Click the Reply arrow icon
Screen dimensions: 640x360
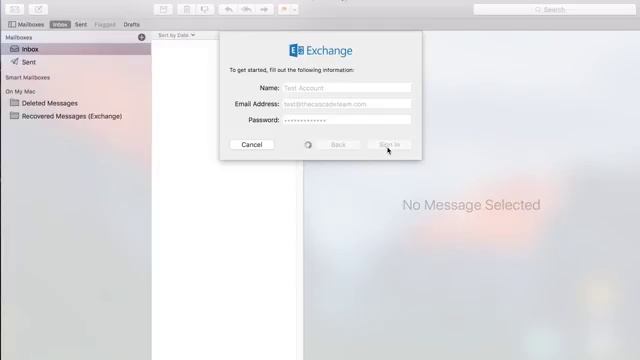click(x=228, y=9)
